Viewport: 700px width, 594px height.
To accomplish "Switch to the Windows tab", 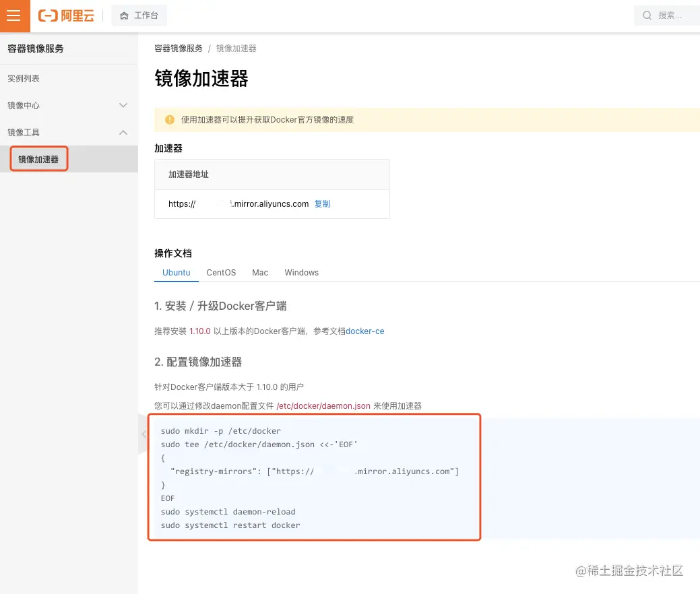I will (x=302, y=273).
